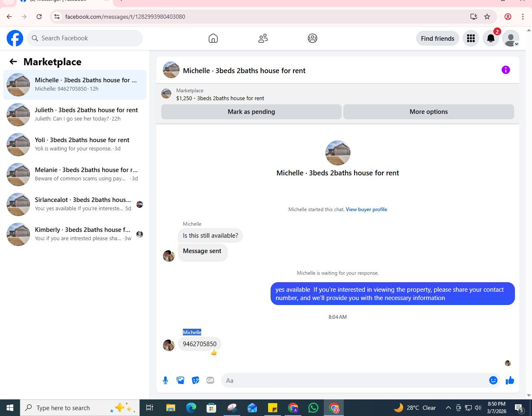Open Outlook from the taskbar
Screen dimensions: 532x416
tap(252, 408)
